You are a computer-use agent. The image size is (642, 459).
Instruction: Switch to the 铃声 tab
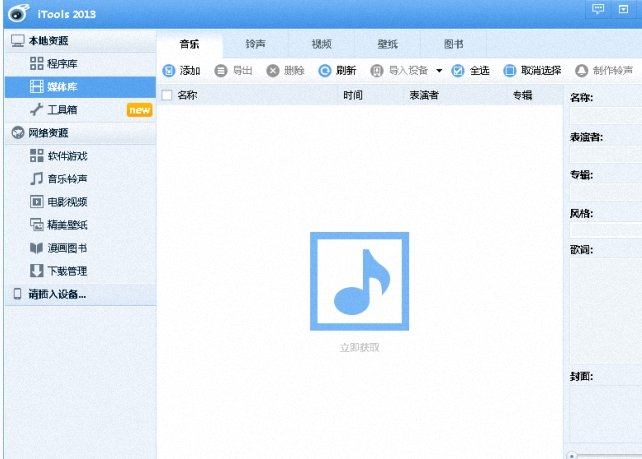255,44
